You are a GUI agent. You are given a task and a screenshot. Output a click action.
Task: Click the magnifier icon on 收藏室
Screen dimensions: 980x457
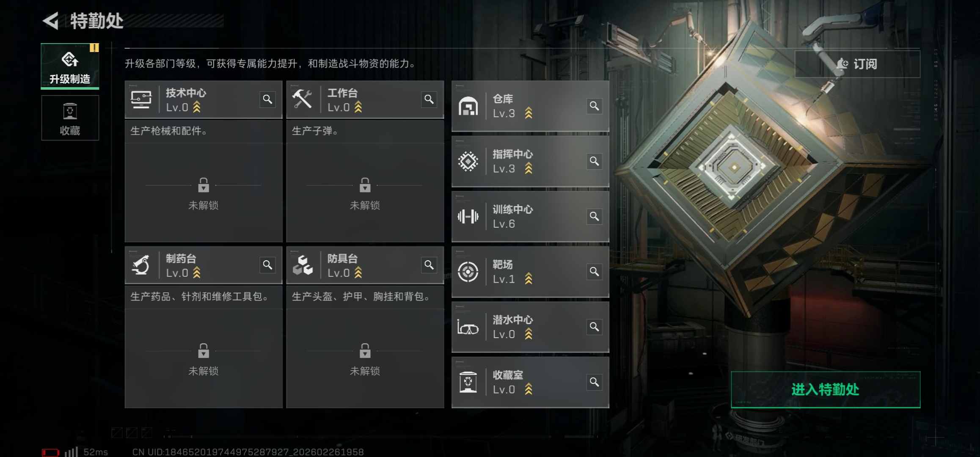(595, 383)
